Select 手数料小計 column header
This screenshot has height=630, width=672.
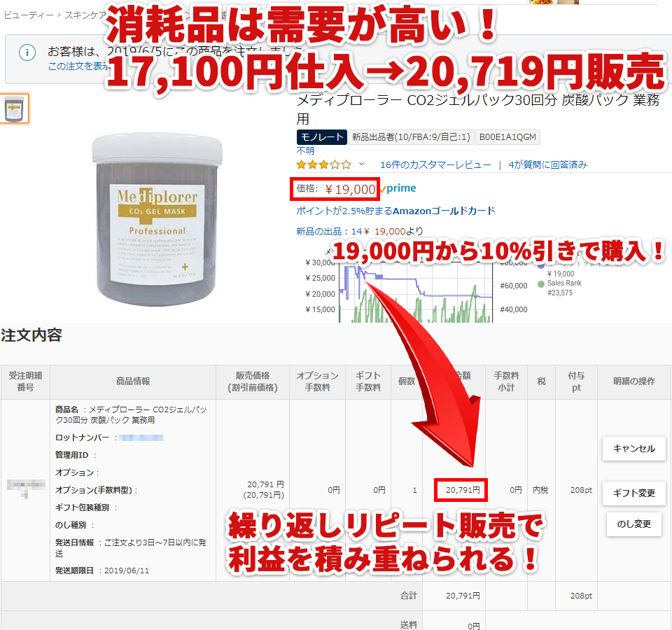coord(506,381)
